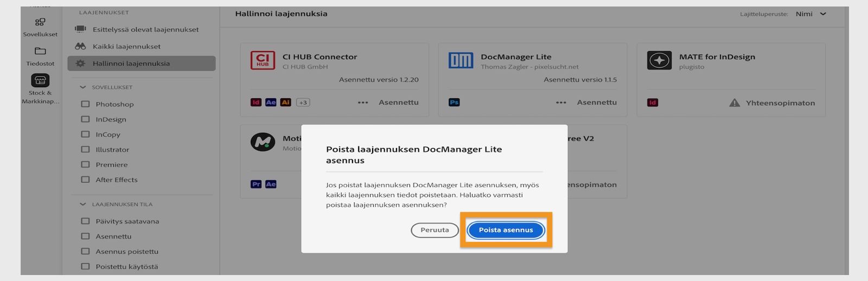The height and width of the screenshot is (281, 868).
Task: Click the DocManager Lite card title
Action: (x=516, y=57)
